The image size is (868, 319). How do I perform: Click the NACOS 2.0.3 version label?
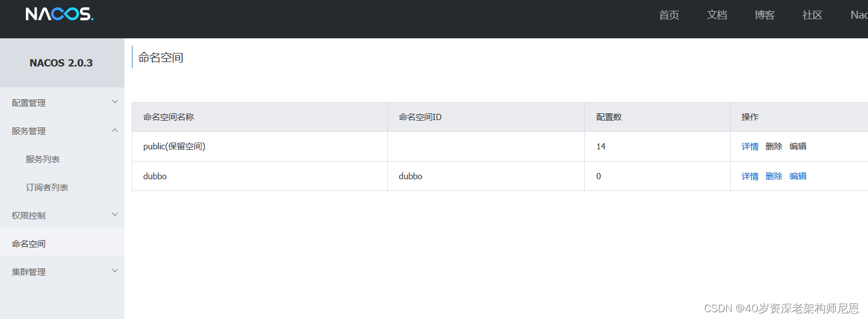[x=61, y=63]
